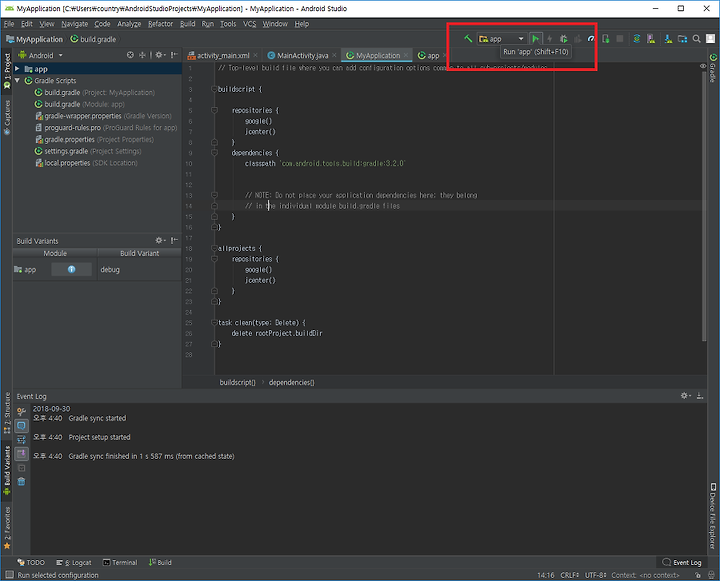Screen dimensions: 720x581
Task: Open the File menu
Action: coord(9,24)
